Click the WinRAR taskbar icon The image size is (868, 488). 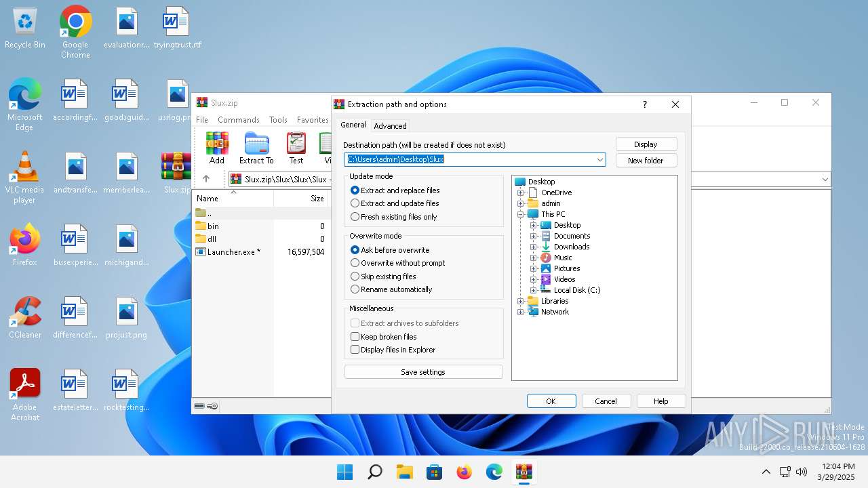(x=524, y=472)
